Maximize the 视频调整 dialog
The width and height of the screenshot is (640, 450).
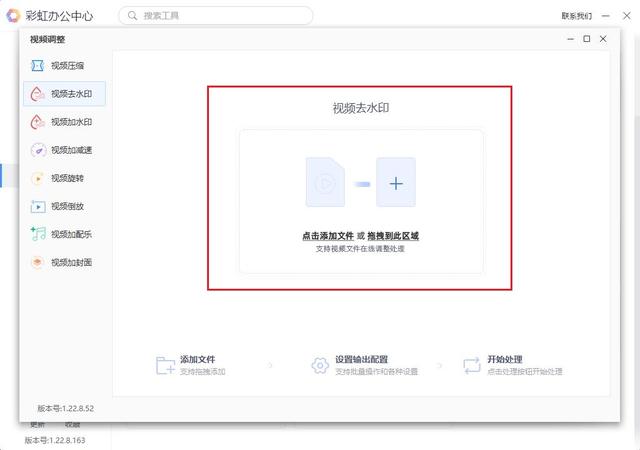pyautogui.click(x=587, y=39)
